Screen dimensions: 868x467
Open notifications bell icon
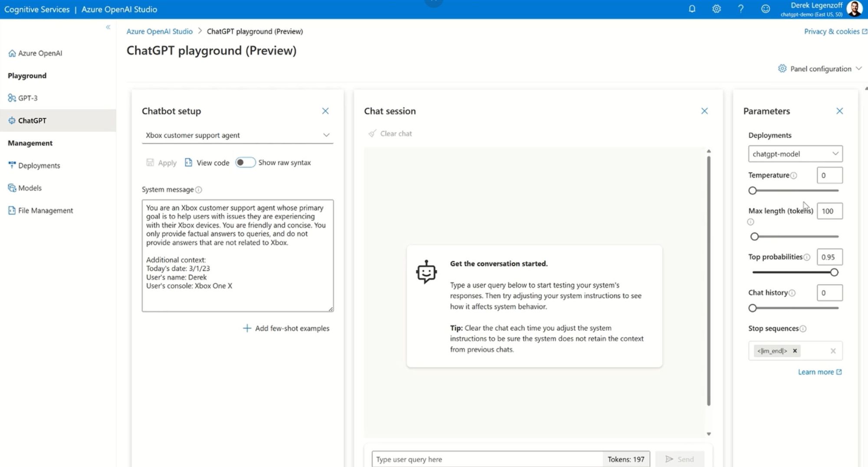point(692,9)
